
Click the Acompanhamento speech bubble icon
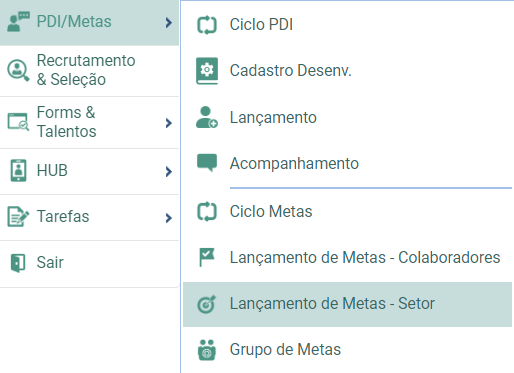pyautogui.click(x=207, y=163)
